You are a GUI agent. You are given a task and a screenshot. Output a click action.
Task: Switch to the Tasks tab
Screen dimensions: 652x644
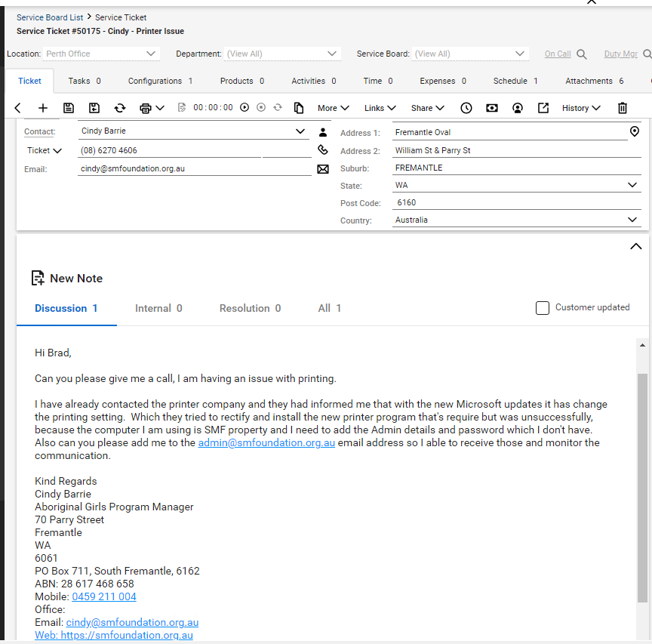click(x=85, y=81)
